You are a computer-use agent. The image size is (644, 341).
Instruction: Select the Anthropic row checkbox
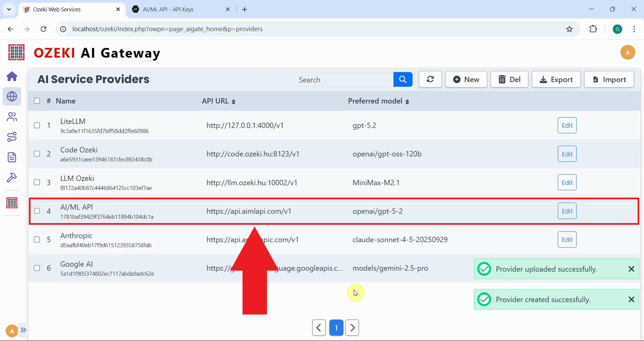[x=37, y=240]
